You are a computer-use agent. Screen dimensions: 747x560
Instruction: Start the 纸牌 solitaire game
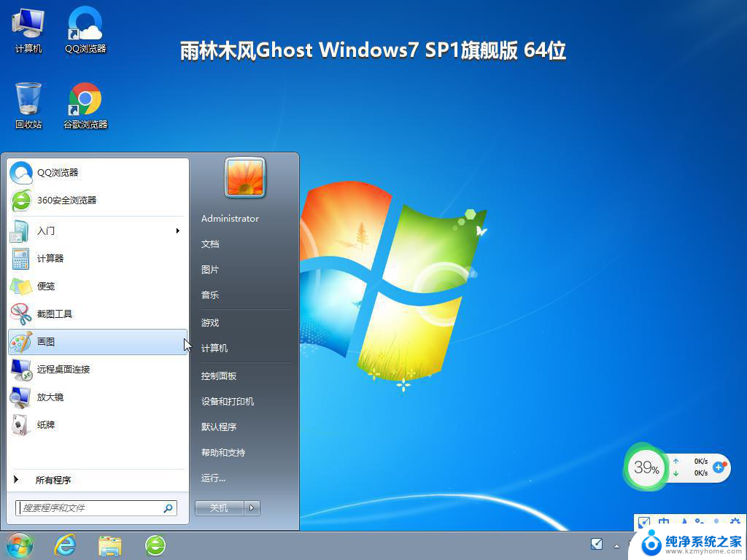[98, 424]
